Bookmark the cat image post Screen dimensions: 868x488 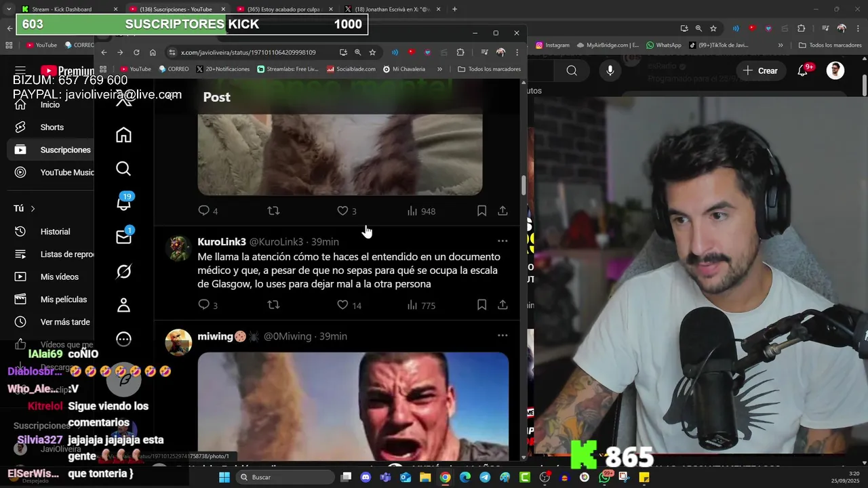(x=481, y=211)
